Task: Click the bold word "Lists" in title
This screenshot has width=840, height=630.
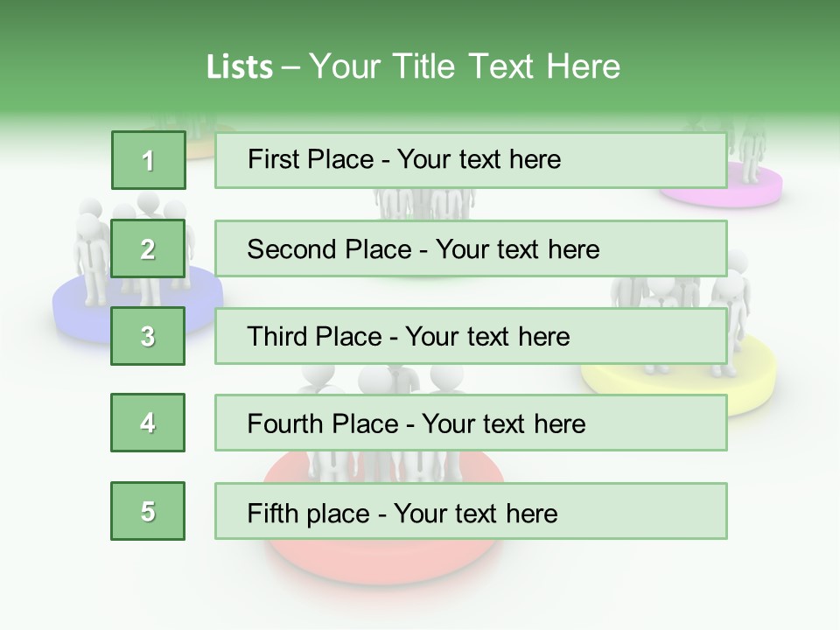Action: tap(240, 66)
